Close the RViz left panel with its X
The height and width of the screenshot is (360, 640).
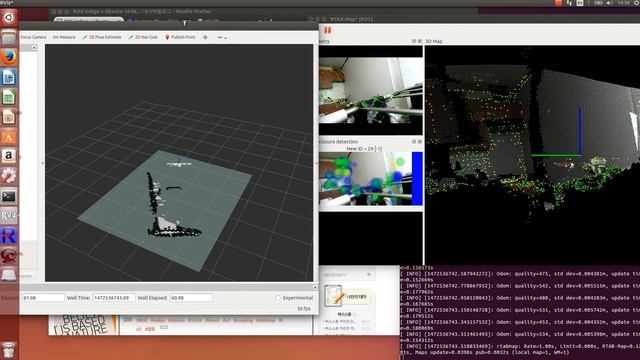pyautogui.click(x=34, y=48)
